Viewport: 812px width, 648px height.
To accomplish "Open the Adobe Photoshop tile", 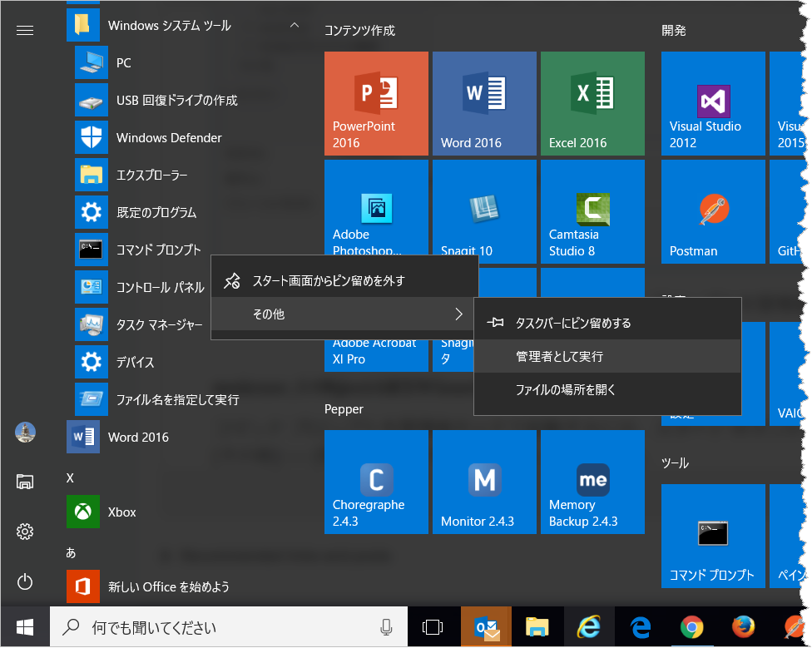I will [x=376, y=208].
